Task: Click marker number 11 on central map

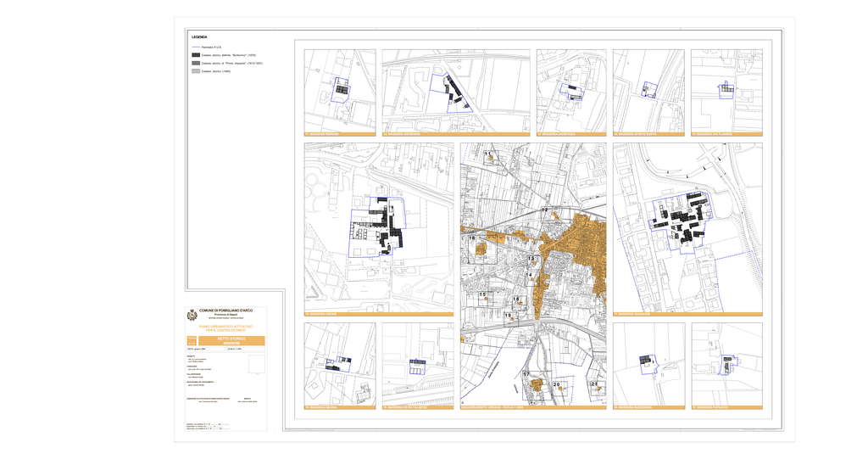Action: [488, 154]
